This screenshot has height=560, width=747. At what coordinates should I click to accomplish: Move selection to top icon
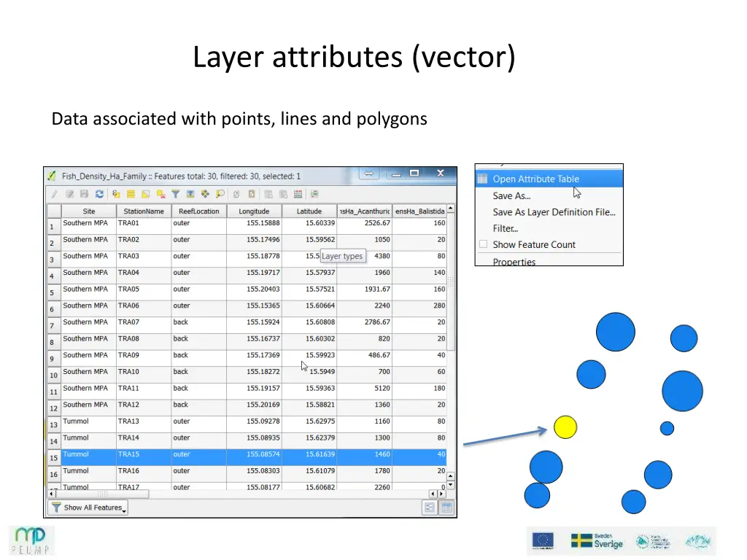tap(190, 194)
